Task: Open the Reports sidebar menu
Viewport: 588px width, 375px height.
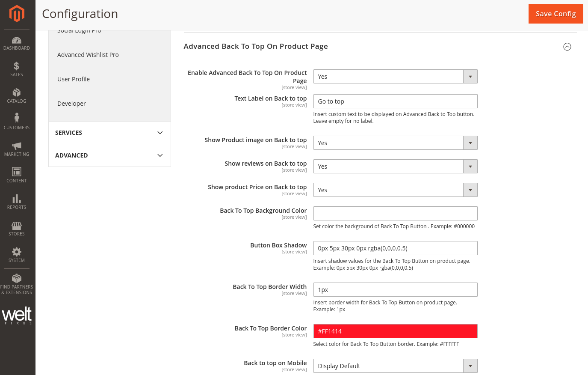Action: 17,202
